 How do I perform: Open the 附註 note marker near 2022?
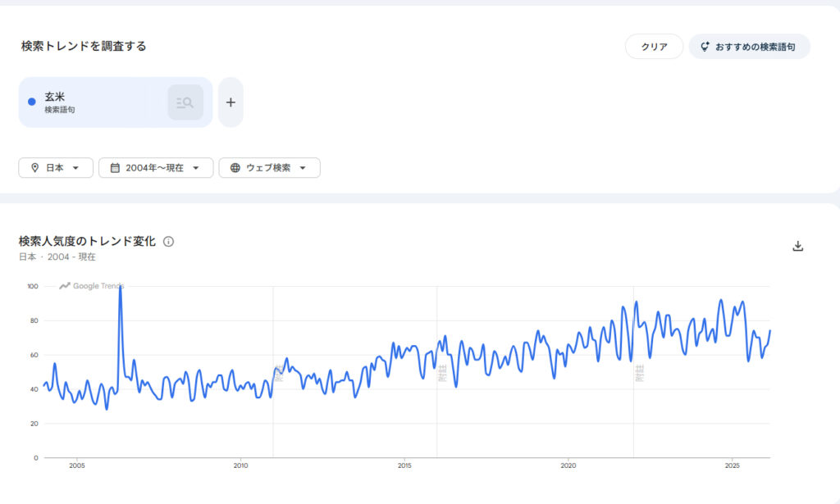click(x=639, y=374)
